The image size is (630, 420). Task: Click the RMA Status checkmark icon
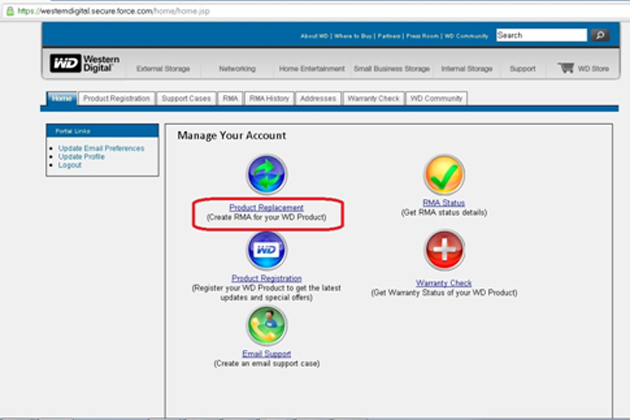pyautogui.click(x=444, y=175)
